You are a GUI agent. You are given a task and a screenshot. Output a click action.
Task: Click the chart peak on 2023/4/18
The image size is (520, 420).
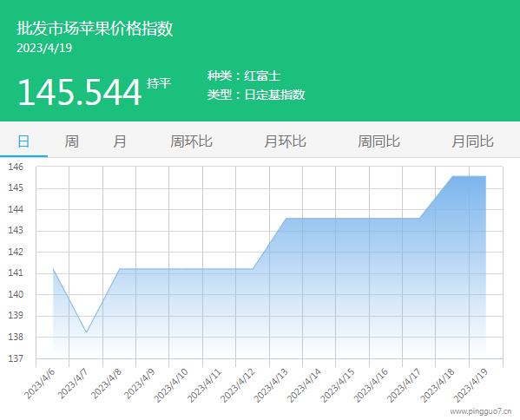[452, 176]
